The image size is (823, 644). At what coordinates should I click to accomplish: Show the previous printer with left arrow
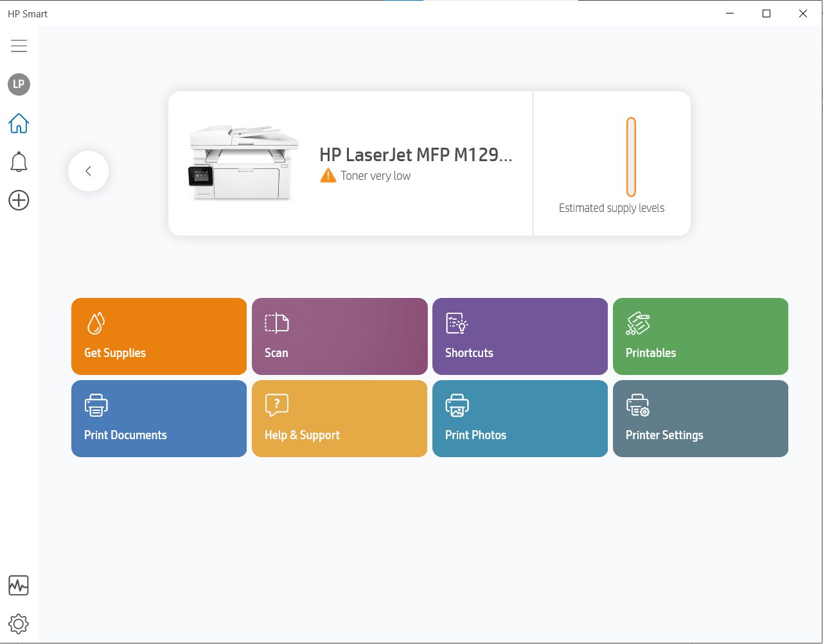(x=89, y=171)
